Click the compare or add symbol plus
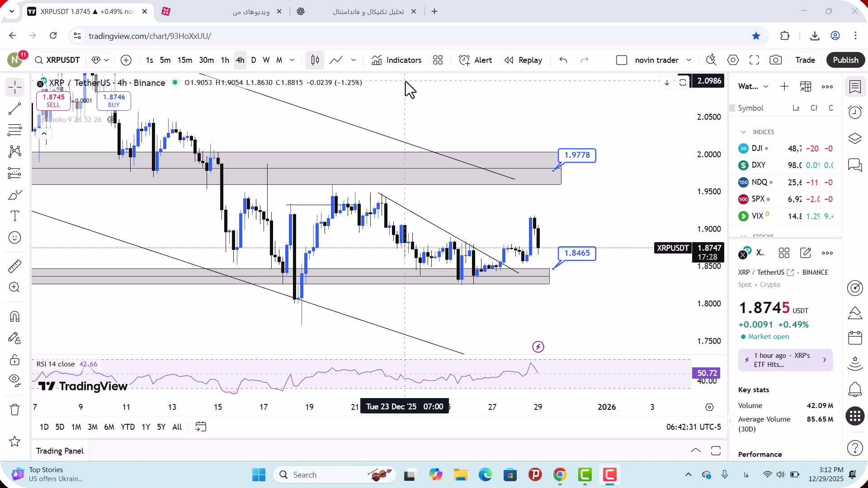 pos(126,60)
